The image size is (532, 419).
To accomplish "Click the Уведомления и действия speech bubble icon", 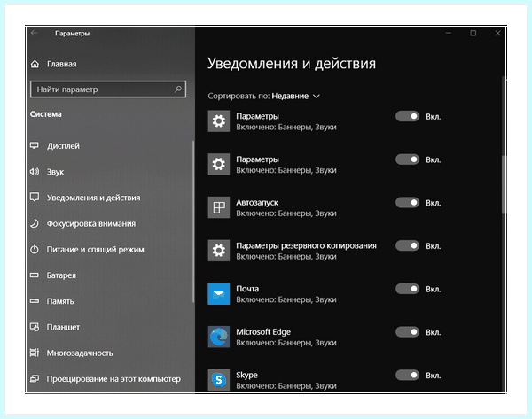I will (35, 198).
